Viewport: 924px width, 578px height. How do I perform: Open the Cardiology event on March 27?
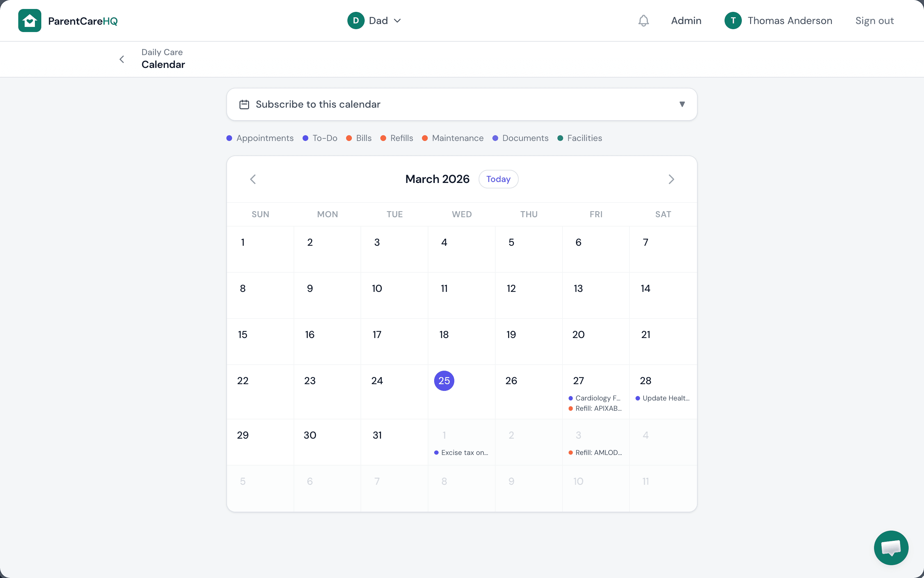pyautogui.click(x=595, y=398)
